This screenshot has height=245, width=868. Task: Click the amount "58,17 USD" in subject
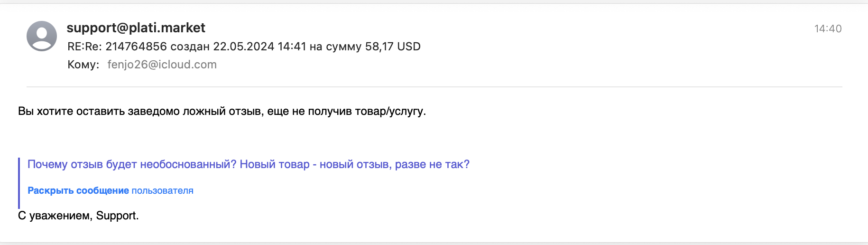point(393,47)
